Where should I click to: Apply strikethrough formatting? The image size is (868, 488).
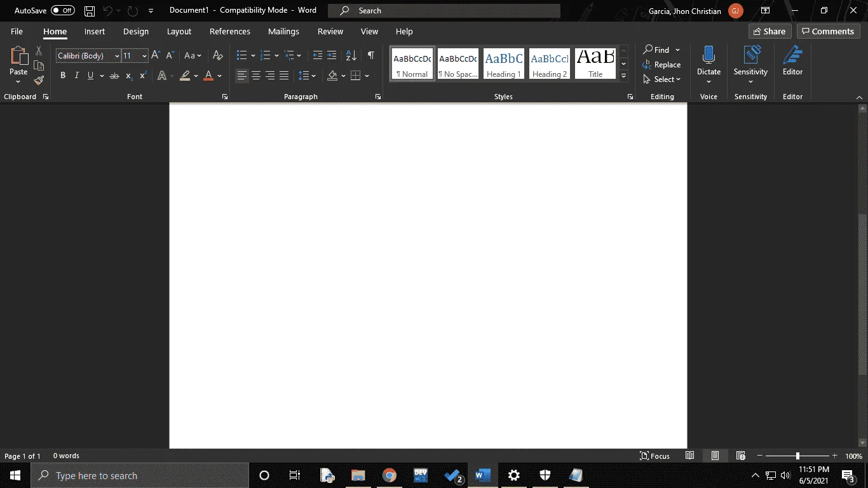point(114,76)
